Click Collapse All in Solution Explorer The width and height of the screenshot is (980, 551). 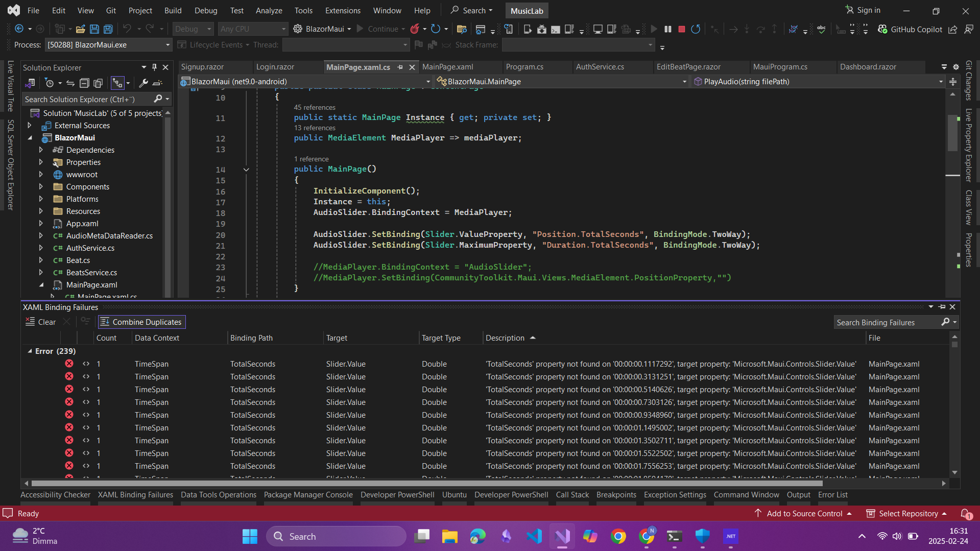tap(84, 83)
